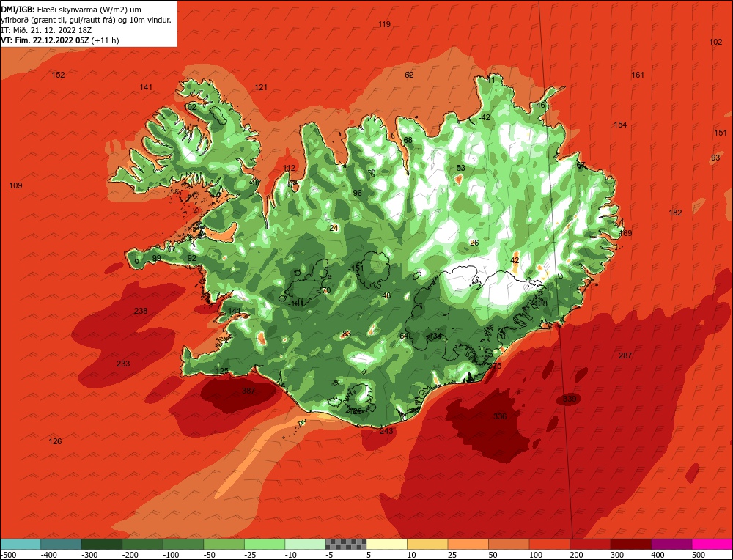Click the 238 value west of Iceland
Image resolution: width=733 pixels, height=560 pixels.
click(x=141, y=310)
